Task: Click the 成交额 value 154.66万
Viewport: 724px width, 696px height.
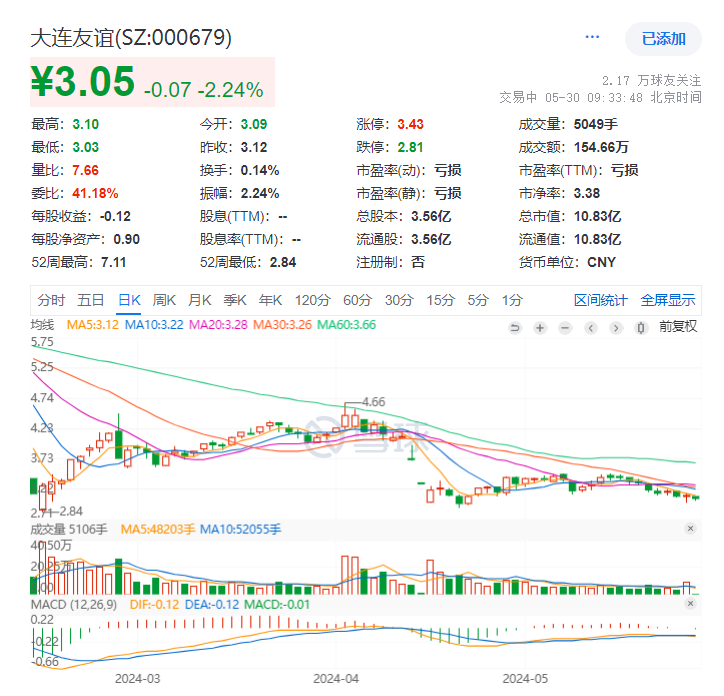Action: coord(601,147)
